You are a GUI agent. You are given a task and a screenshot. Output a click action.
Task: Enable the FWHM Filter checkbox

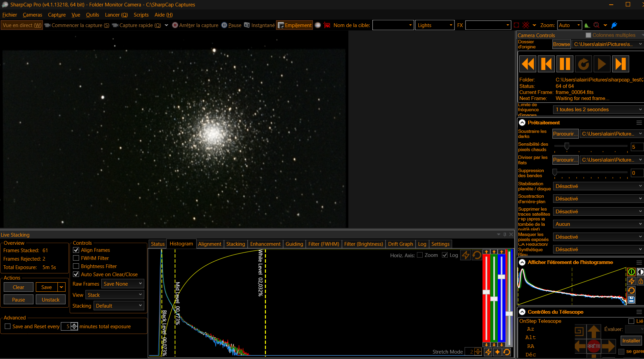point(76,258)
